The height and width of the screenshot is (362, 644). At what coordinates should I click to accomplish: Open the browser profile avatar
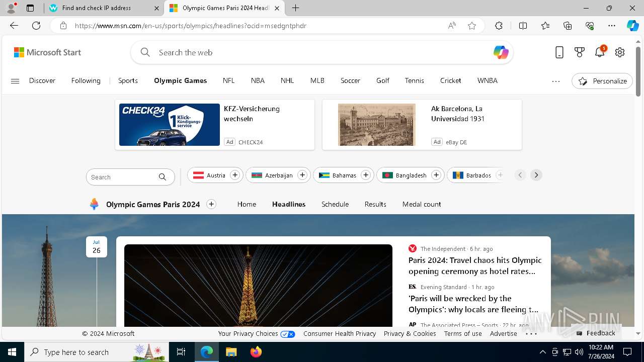point(11,8)
